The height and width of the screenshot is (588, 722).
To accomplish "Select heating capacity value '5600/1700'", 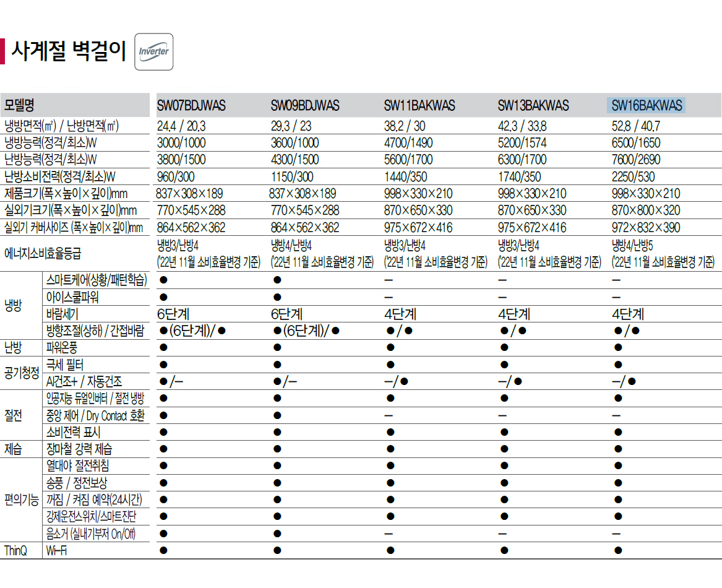I will point(408,160).
